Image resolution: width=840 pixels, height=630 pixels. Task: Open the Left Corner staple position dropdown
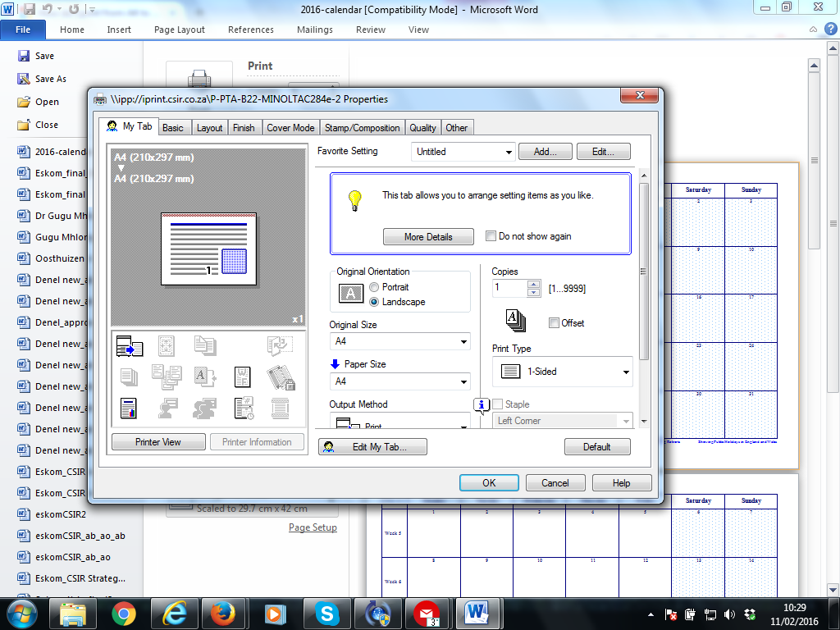click(x=563, y=421)
